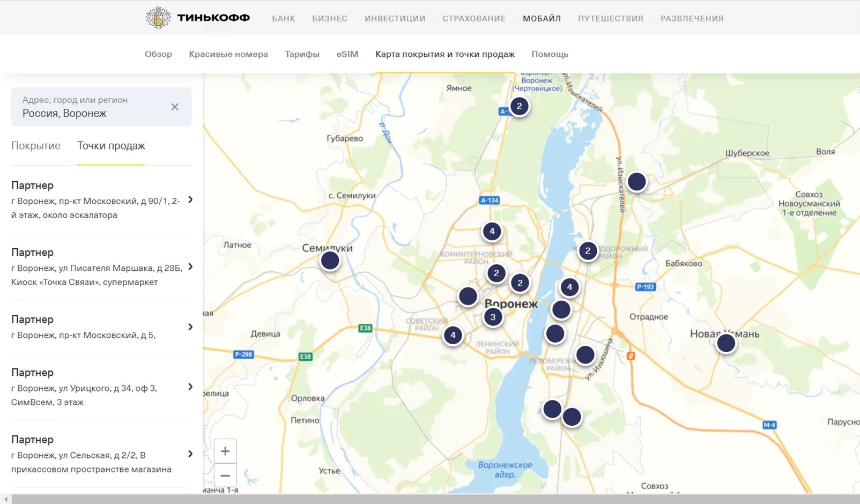860x504 pixels.
Task: Open Красивые номера page
Action: 228,54
